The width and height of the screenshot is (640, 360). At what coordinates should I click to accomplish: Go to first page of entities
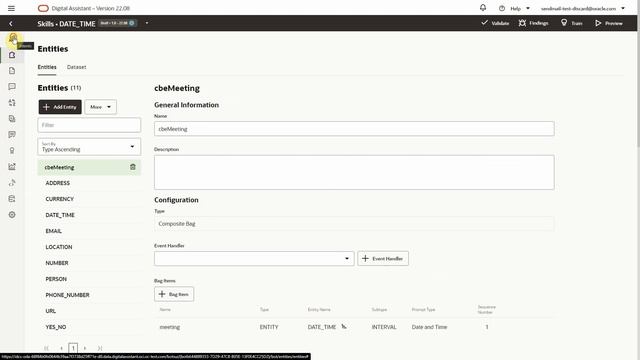click(46, 348)
